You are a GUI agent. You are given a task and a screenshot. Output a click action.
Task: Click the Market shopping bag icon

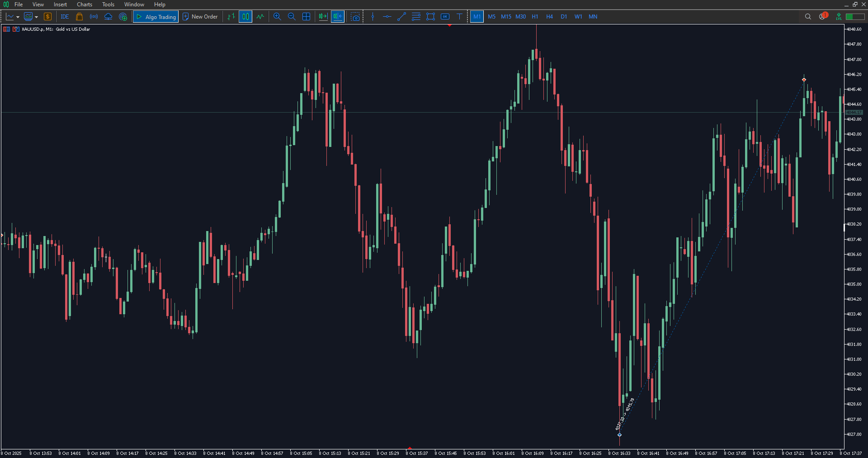click(x=80, y=17)
